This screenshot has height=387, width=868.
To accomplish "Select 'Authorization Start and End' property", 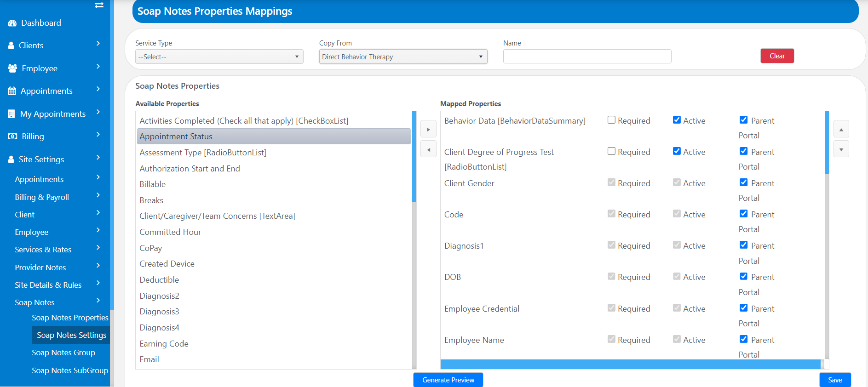I will click(x=274, y=169).
